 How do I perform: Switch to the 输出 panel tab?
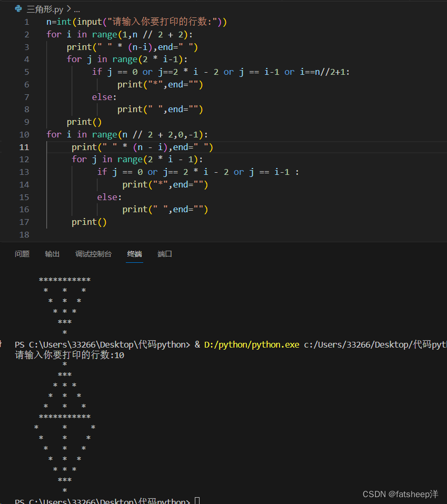[52, 254]
